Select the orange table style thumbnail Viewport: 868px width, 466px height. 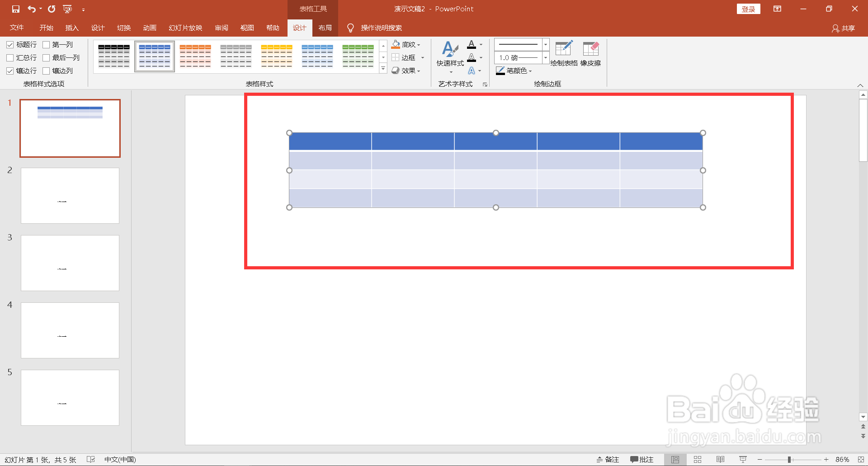(195, 56)
